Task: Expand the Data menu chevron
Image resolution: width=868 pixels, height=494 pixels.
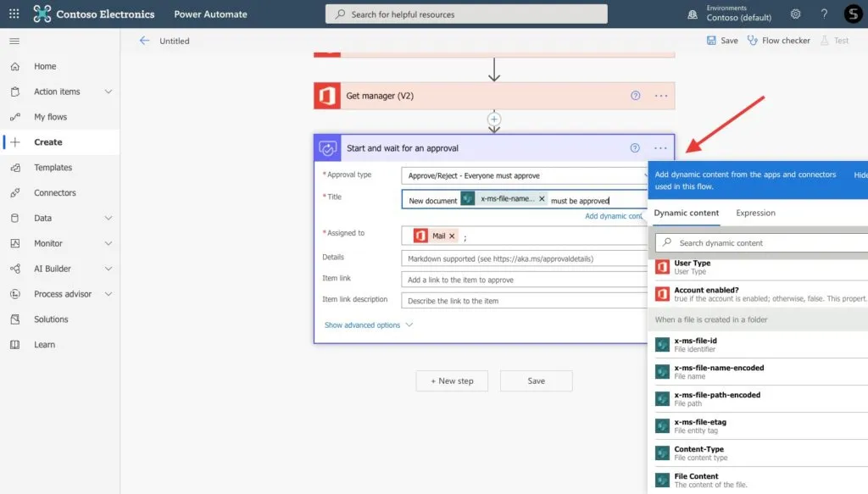Action: (108, 218)
